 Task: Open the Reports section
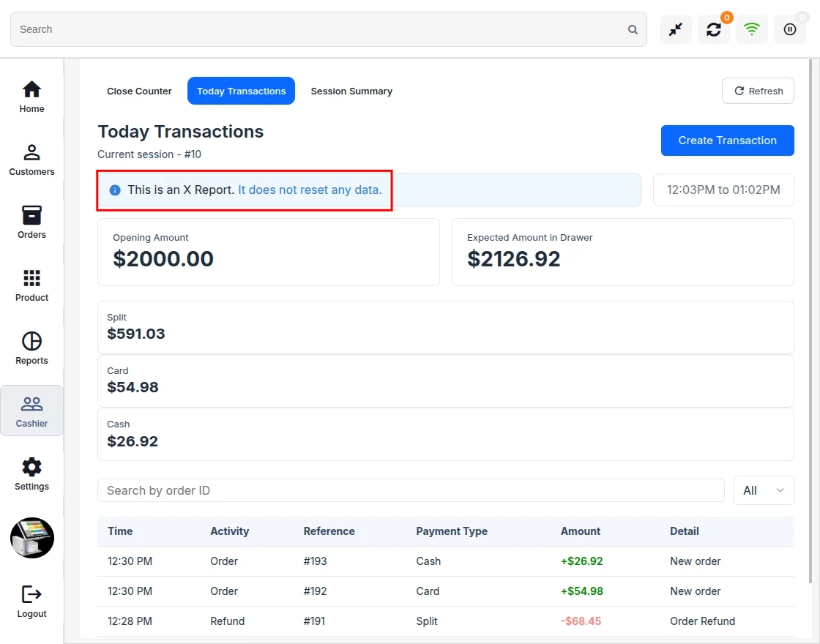31,348
